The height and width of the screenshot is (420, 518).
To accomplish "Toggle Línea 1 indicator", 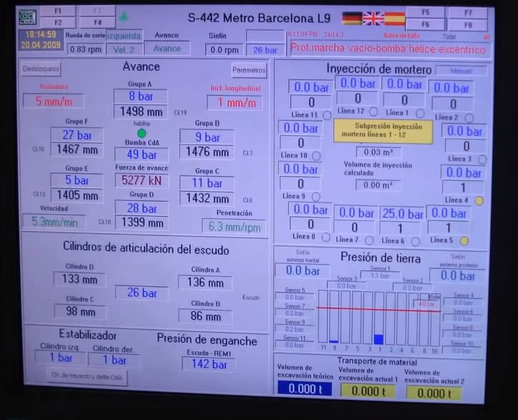I will click(420, 113).
